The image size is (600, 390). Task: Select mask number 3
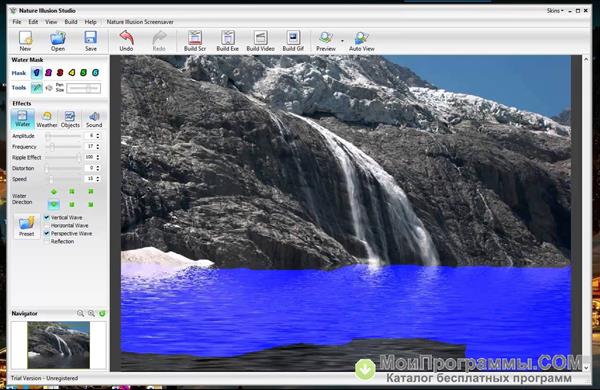[x=60, y=72]
